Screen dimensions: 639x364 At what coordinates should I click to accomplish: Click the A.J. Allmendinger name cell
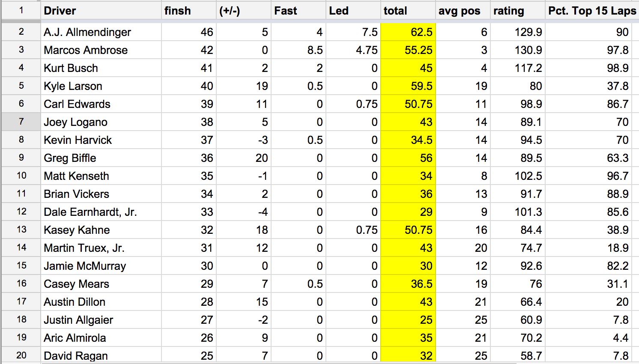(x=101, y=32)
